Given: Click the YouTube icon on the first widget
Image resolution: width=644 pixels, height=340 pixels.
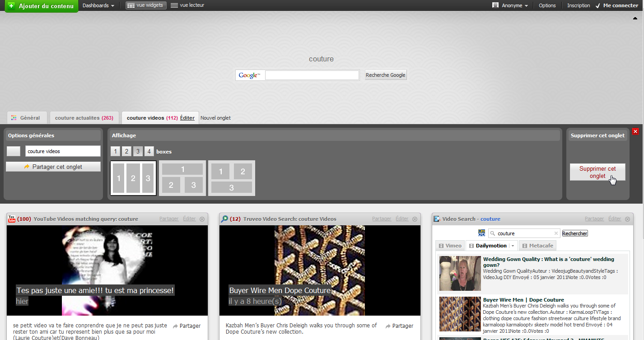Looking at the screenshot, I should [12, 219].
